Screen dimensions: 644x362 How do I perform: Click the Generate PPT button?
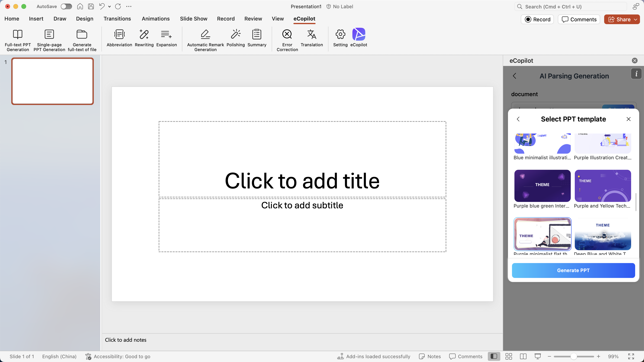point(573,270)
